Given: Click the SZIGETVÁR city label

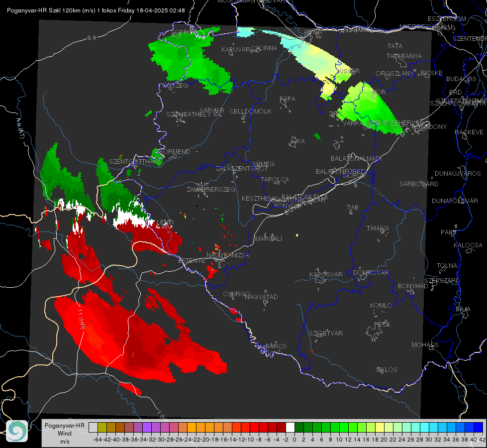Looking at the screenshot, I should (x=326, y=334).
